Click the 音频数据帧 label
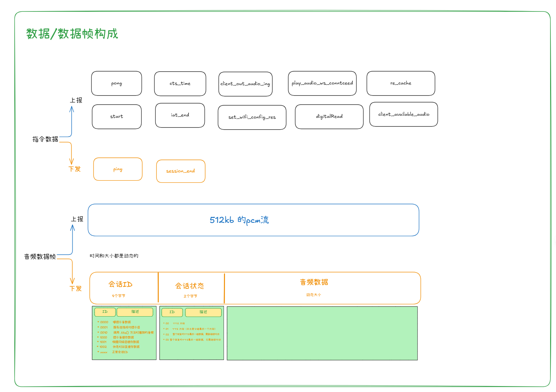 [40, 257]
